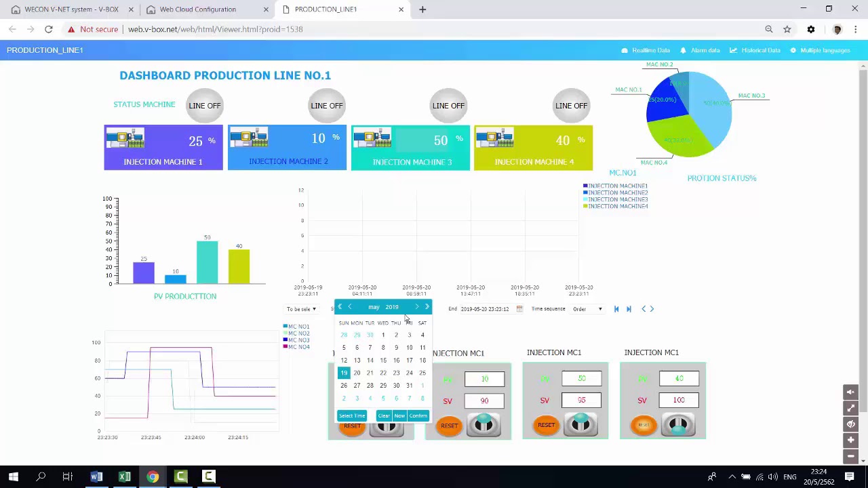This screenshot has width=868, height=488.
Task: Open browser zoom magnifier icon
Action: pyautogui.click(x=769, y=29)
